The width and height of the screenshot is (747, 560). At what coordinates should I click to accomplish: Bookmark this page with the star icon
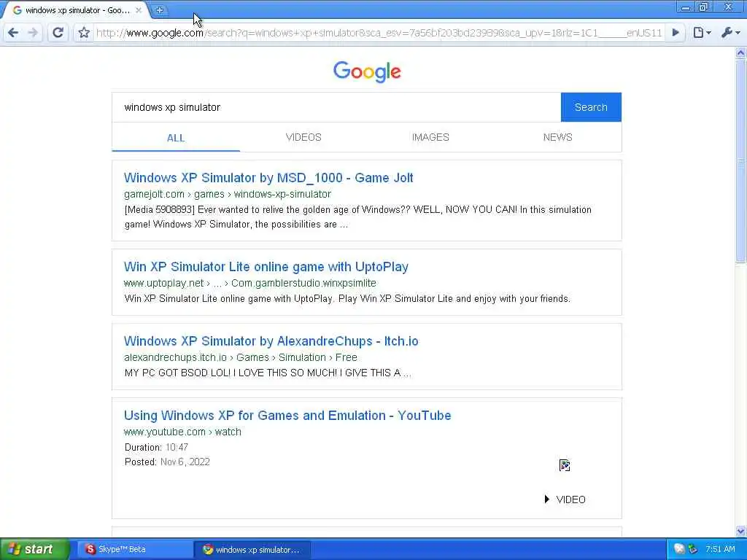tap(84, 33)
